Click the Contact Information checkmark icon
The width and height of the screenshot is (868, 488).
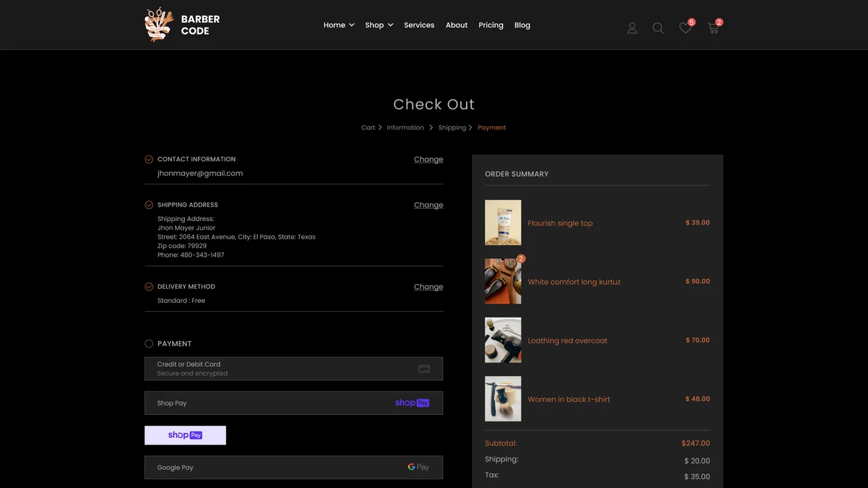(x=149, y=159)
